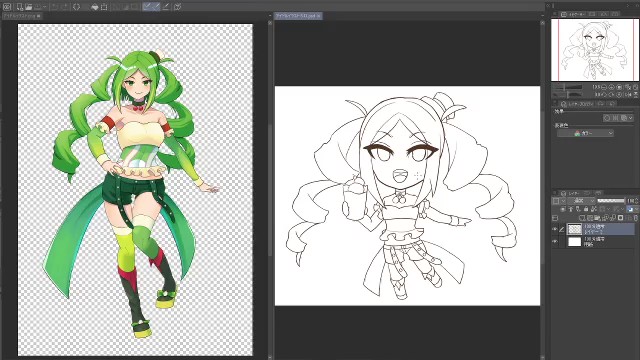Click the Clear (circle) icon in command bar
640x360 pixels.
tap(76, 7)
